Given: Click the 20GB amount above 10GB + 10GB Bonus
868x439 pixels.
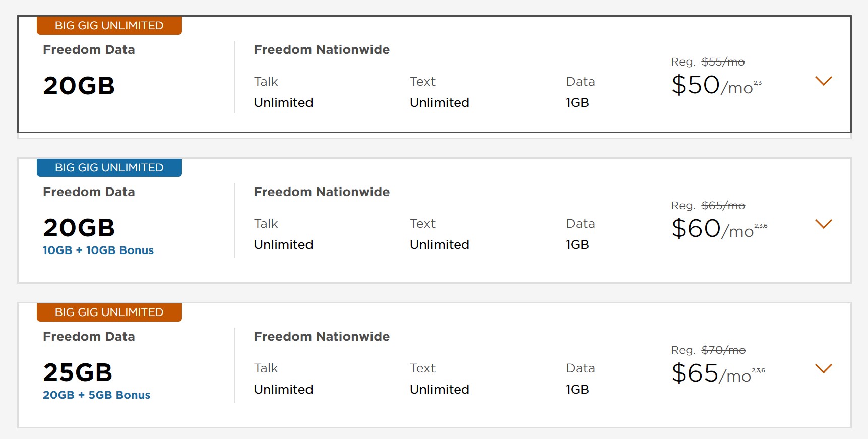Looking at the screenshot, I should (x=79, y=228).
